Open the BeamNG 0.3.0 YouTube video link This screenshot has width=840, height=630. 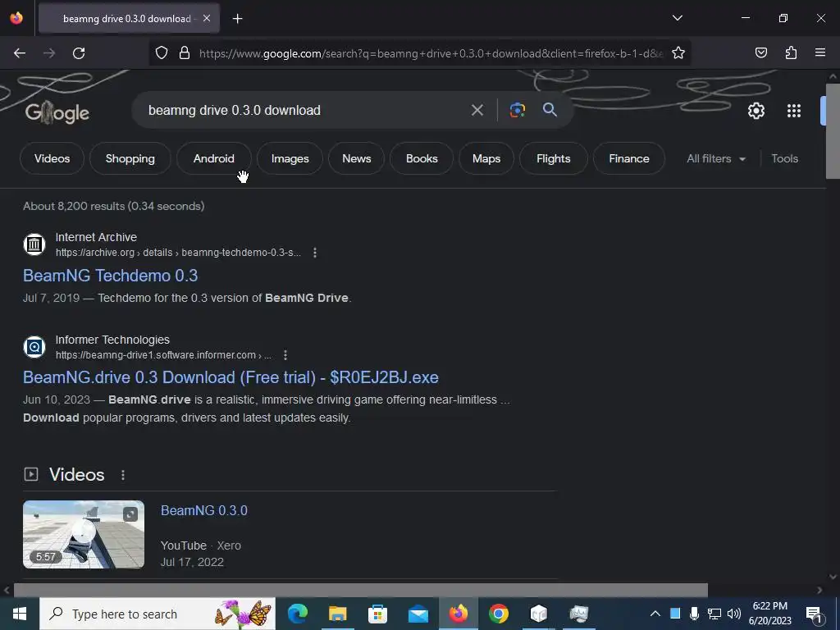(x=204, y=510)
